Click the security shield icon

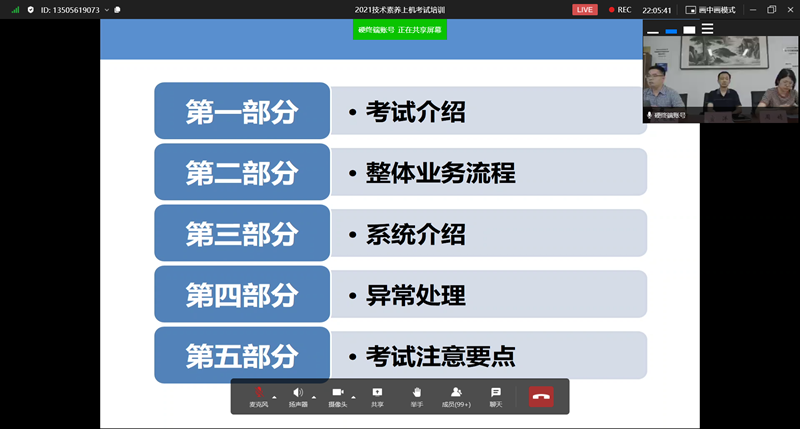point(31,9)
